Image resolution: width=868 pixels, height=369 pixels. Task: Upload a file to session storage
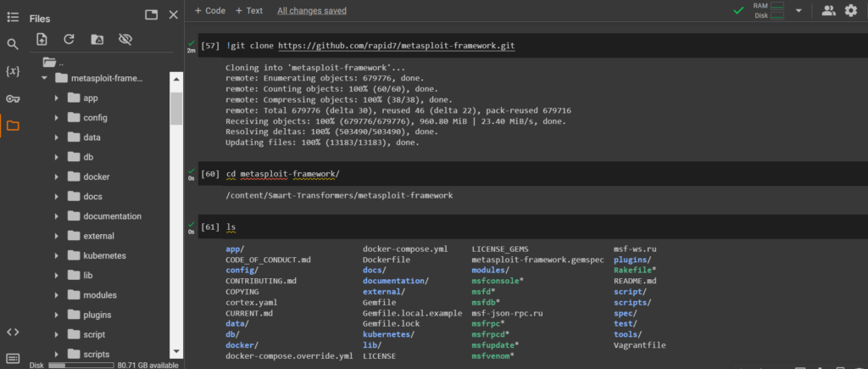pyautogui.click(x=42, y=39)
